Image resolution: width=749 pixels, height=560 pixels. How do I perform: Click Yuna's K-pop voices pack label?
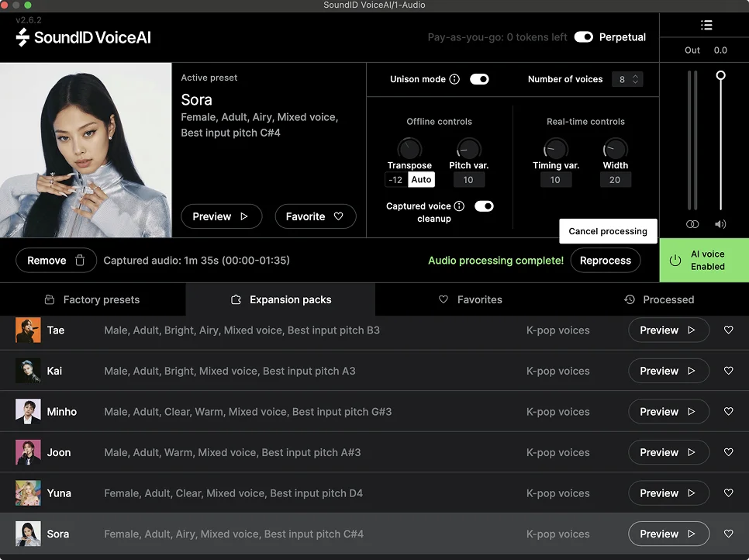[x=558, y=493]
